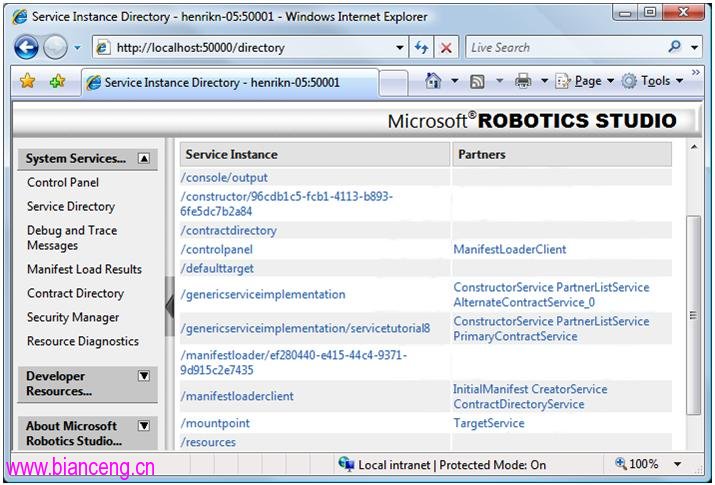This screenshot has width=715, height=485.
Task: Click the browser Forward arrow button
Action: point(56,47)
